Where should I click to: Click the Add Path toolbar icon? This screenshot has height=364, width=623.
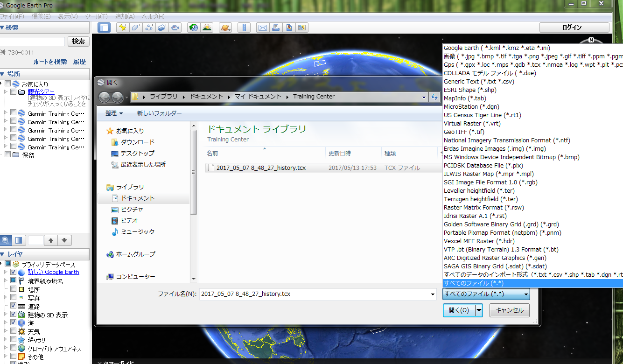click(x=149, y=28)
